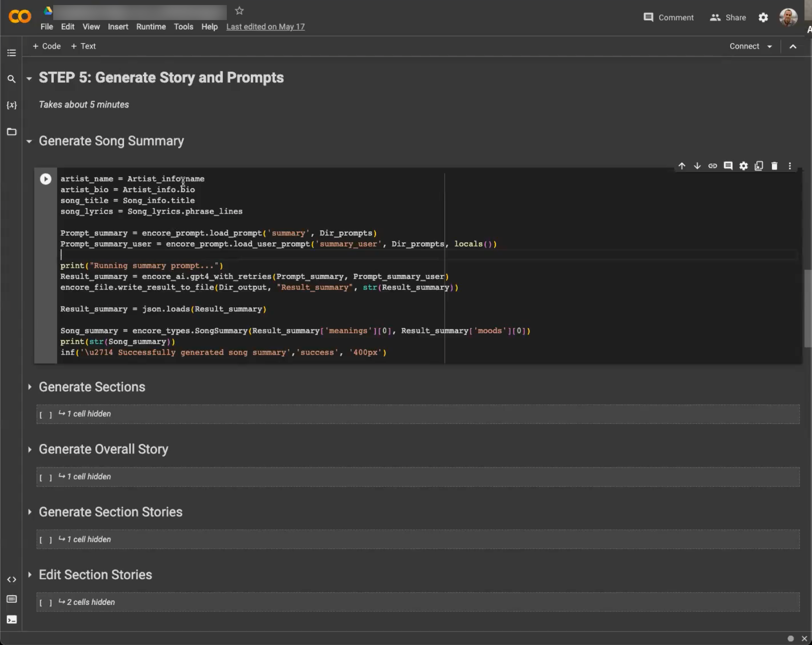Open the Connect options dropdown arrow

coord(769,47)
